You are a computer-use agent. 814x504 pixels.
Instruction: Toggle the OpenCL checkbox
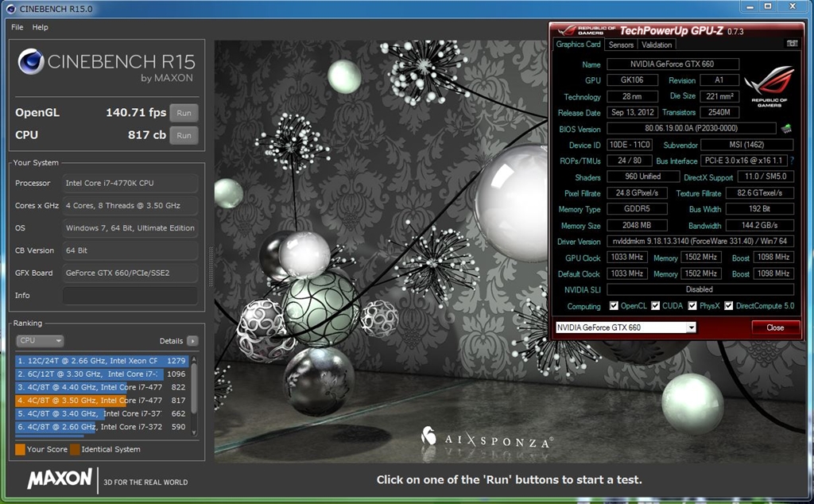tap(614, 306)
